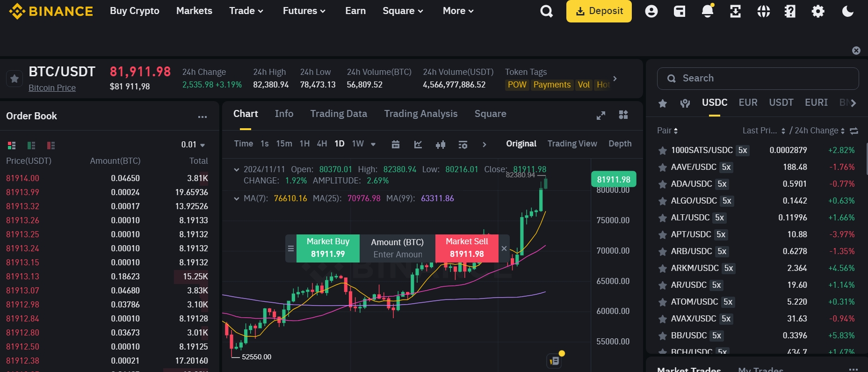This screenshot has height=372, width=868.
Task: Grab the quick order widget handle
Action: coord(290,248)
